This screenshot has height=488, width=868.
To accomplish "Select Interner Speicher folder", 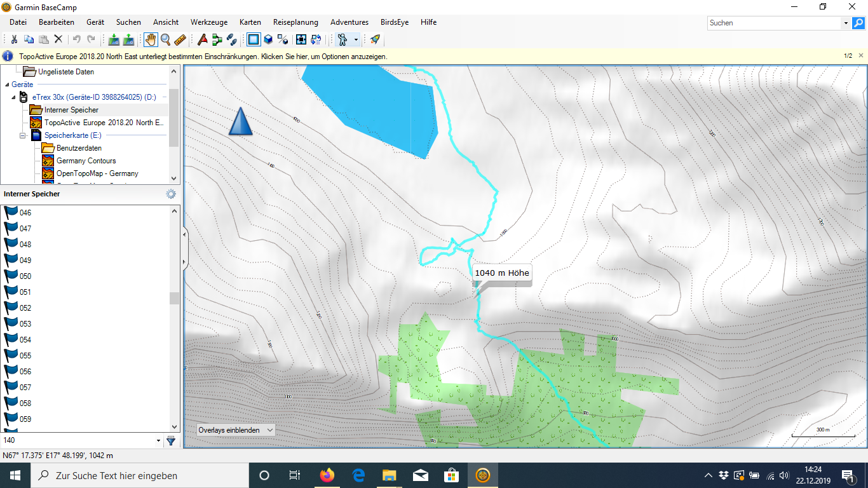I will pos(71,110).
